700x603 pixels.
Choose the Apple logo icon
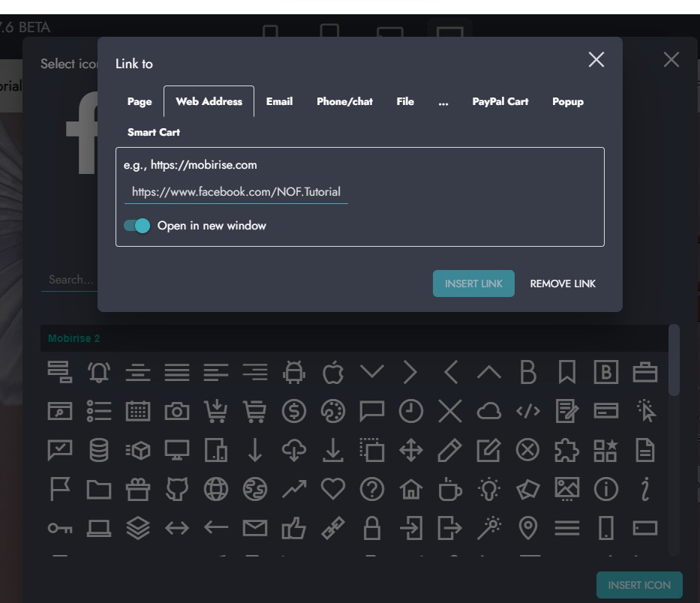coord(333,372)
